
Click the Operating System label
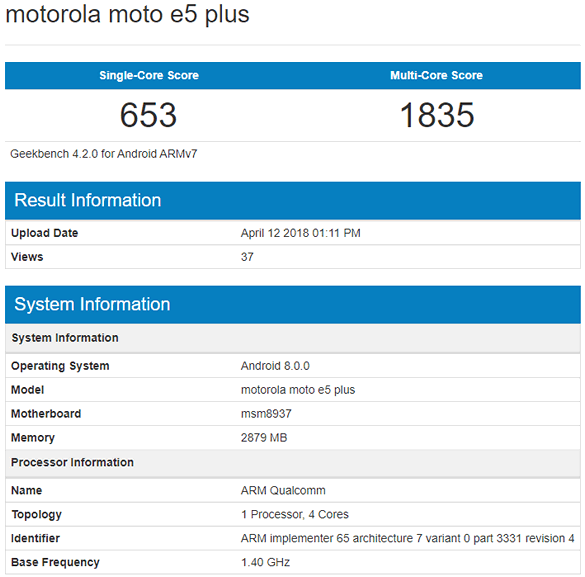[x=60, y=366]
